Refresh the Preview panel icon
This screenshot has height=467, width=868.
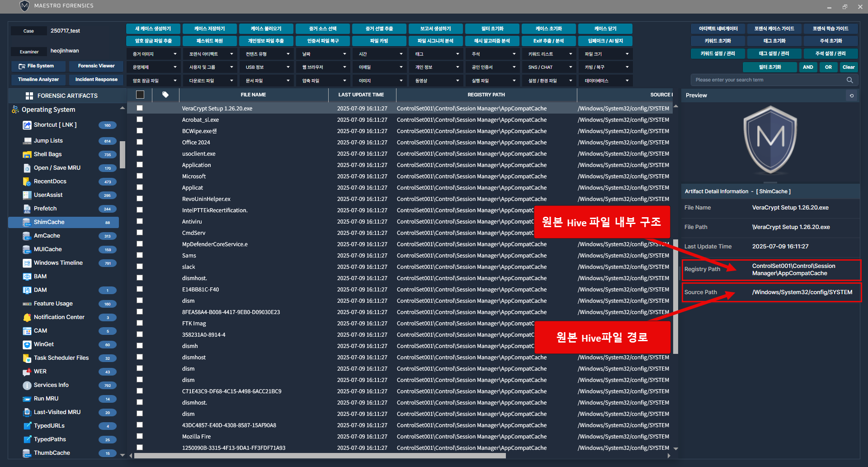click(x=852, y=95)
